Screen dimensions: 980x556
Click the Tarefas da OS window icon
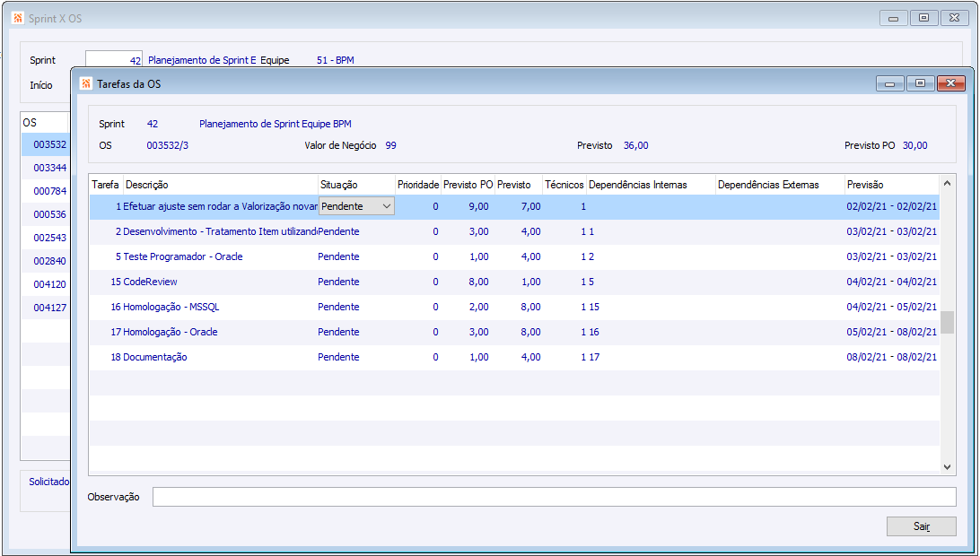(86, 83)
